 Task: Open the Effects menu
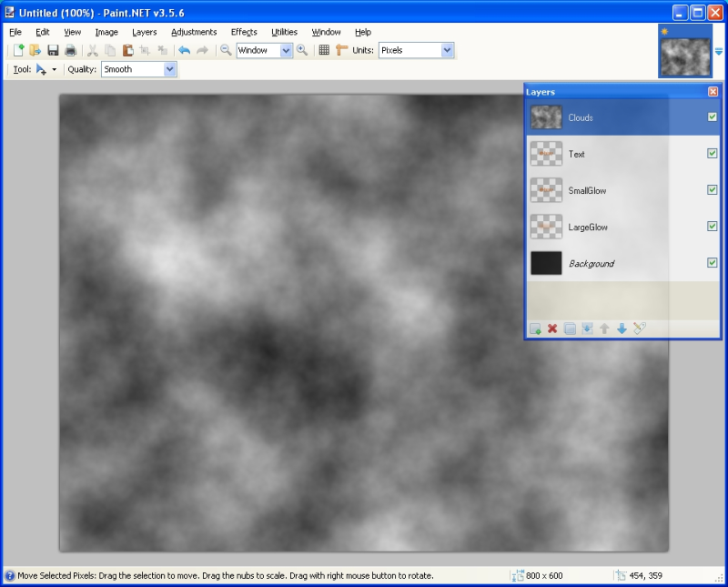pos(244,32)
